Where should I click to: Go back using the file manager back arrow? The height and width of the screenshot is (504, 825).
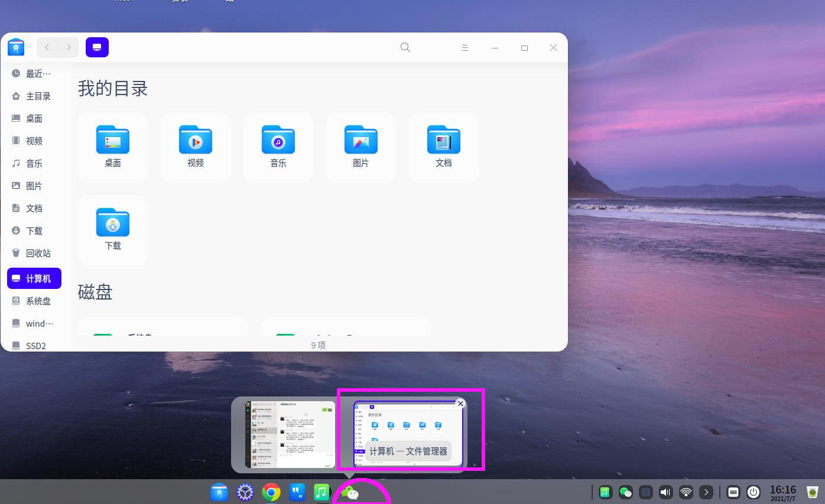[x=47, y=47]
